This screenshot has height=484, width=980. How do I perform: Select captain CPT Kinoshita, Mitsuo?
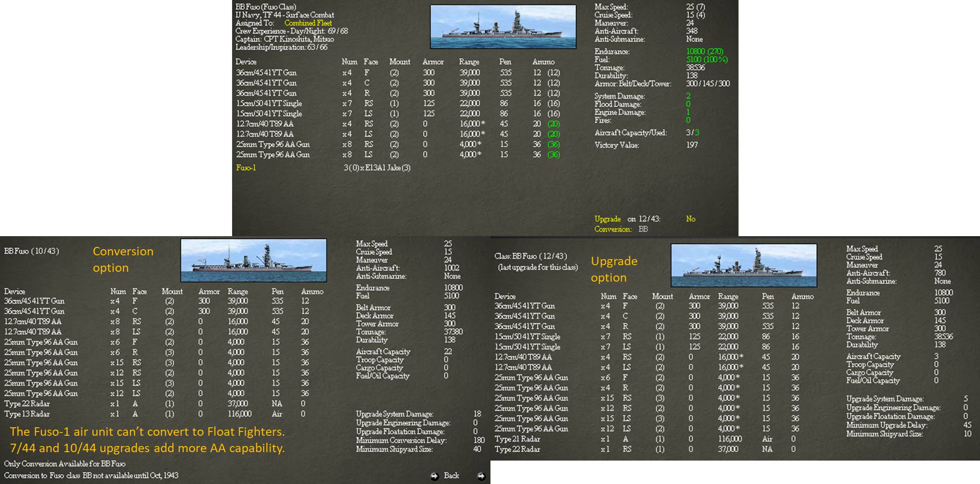(x=285, y=39)
